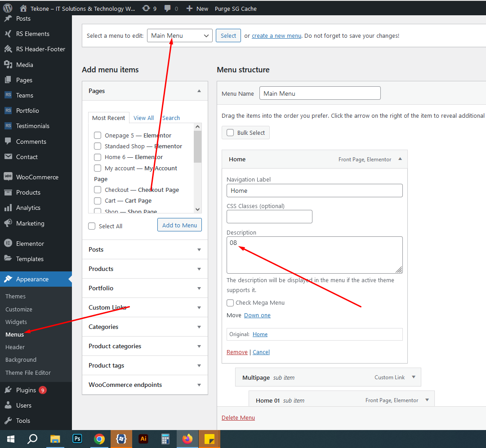Image resolution: width=486 pixels, height=448 pixels.
Task: Click the WooCommerce icon
Action: [x=8, y=177]
